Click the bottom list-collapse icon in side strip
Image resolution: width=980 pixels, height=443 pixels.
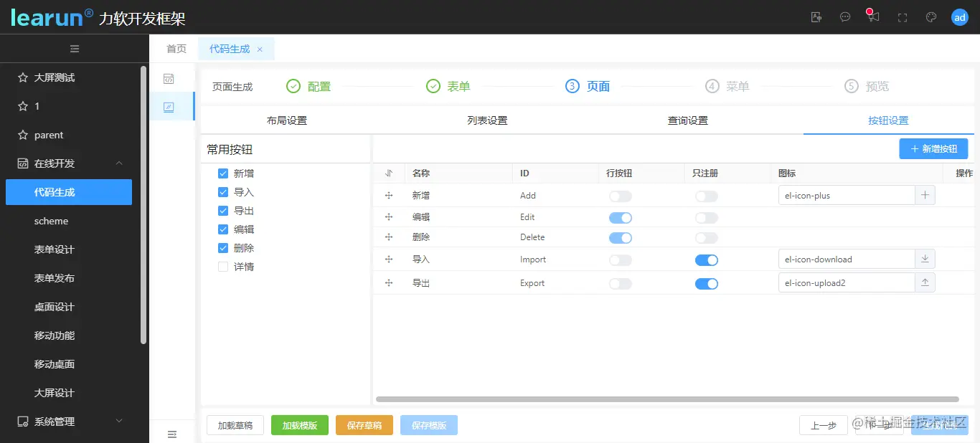pos(172,434)
